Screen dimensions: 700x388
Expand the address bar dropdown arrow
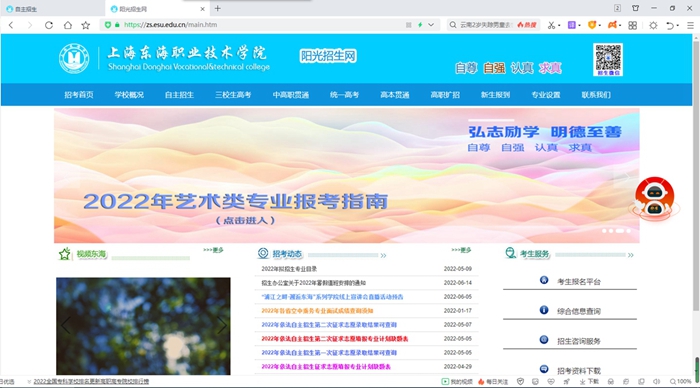(x=431, y=25)
